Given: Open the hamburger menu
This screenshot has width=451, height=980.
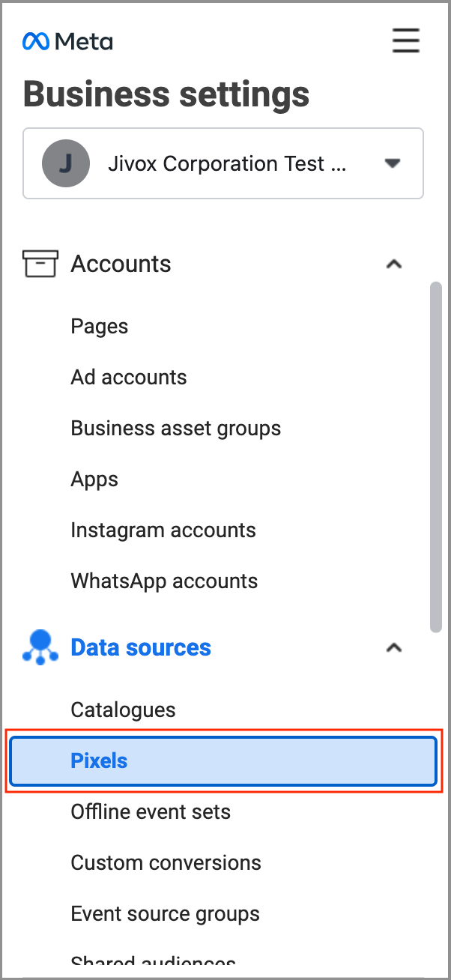Looking at the screenshot, I should tap(405, 40).
